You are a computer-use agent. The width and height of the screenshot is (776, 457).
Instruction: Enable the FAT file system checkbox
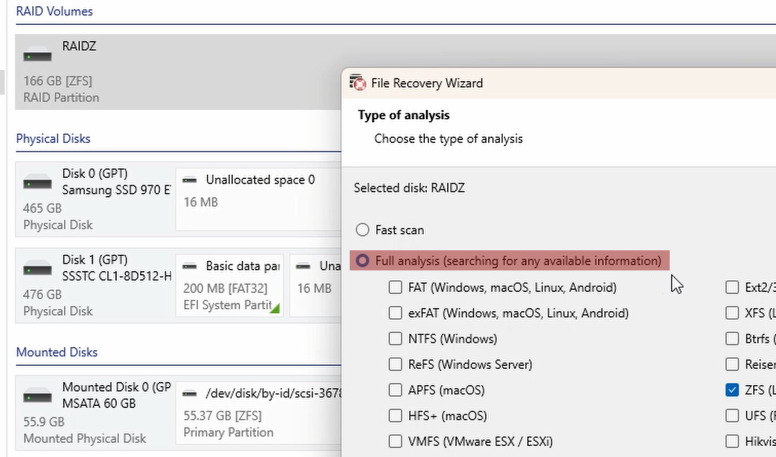coord(395,287)
